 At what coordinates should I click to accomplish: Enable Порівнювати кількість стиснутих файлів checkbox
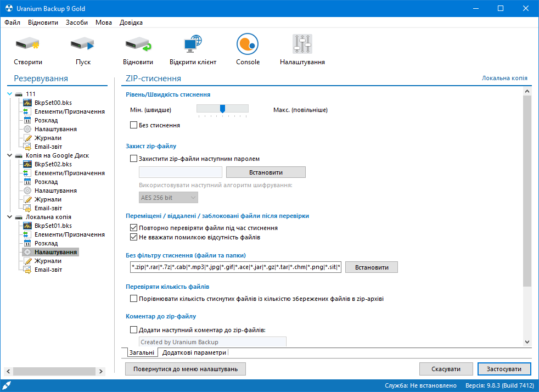134,299
